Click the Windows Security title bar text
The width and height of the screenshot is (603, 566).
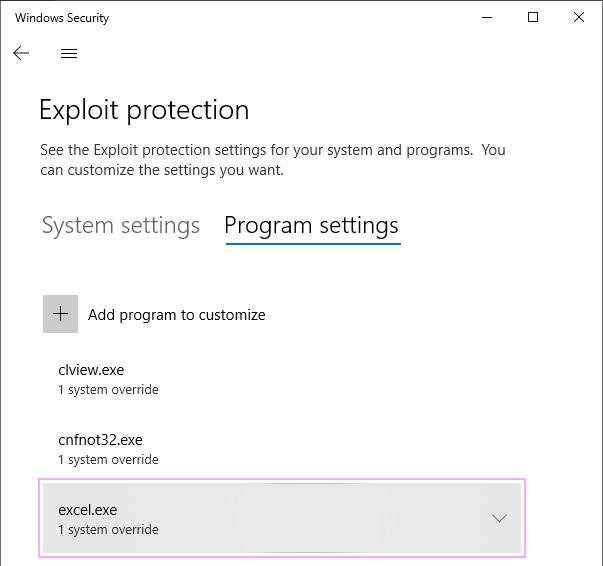click(x=62, y=18)
